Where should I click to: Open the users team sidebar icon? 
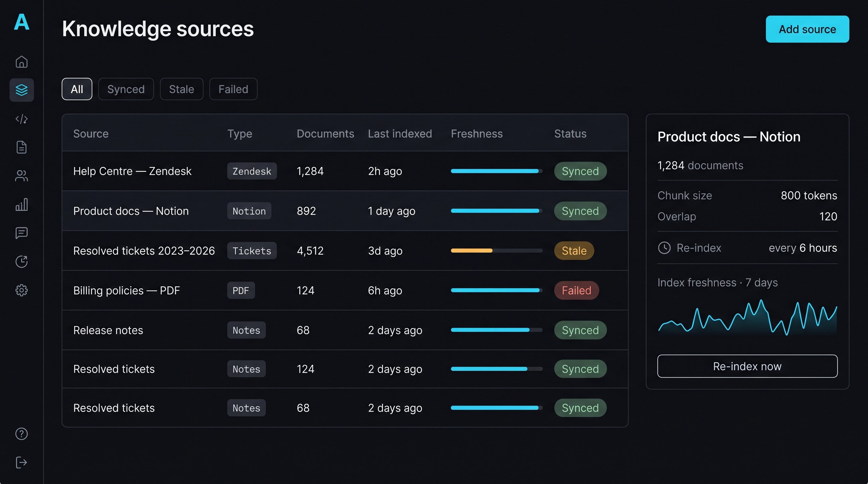point(21,176)
